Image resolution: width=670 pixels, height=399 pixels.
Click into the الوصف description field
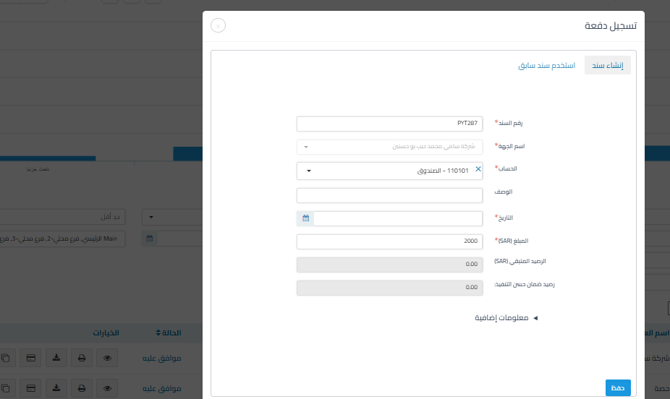tap(389, 195)
